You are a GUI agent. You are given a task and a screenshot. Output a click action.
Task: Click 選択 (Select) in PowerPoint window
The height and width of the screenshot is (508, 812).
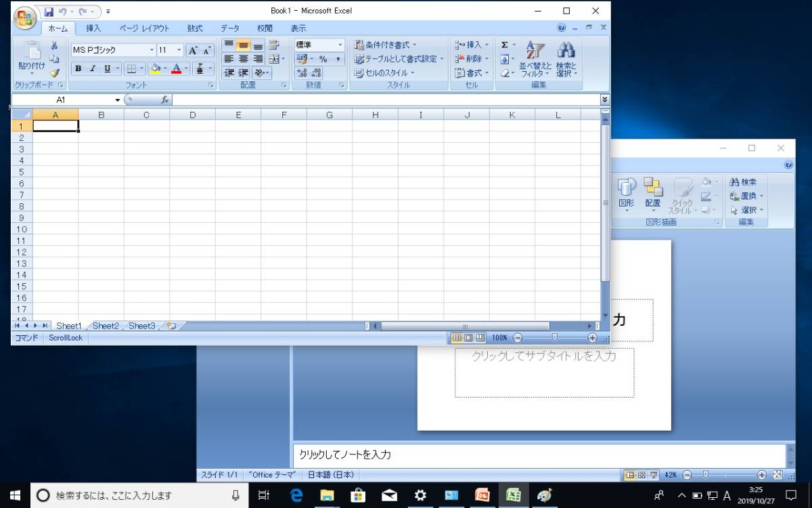[746, 210]
